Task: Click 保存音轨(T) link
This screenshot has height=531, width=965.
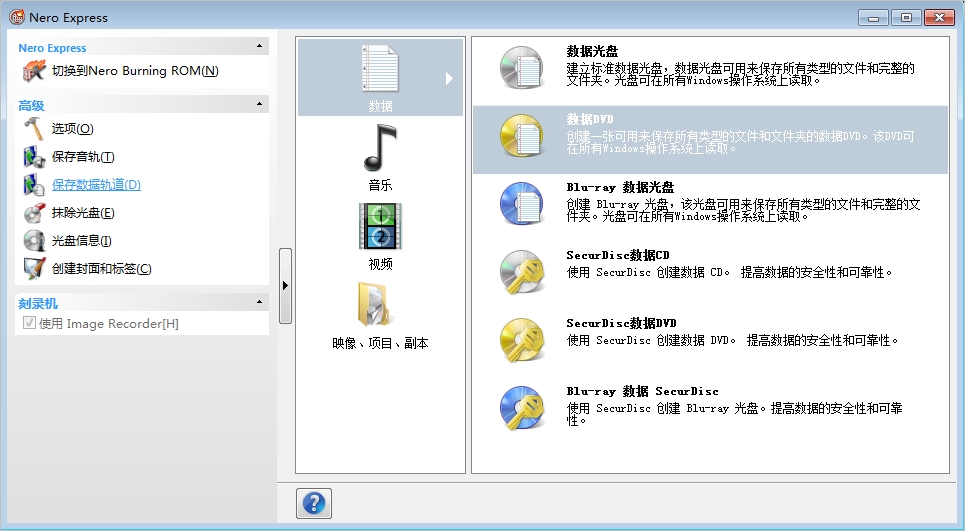Action: pyautogui.click(x=83, y=157)
